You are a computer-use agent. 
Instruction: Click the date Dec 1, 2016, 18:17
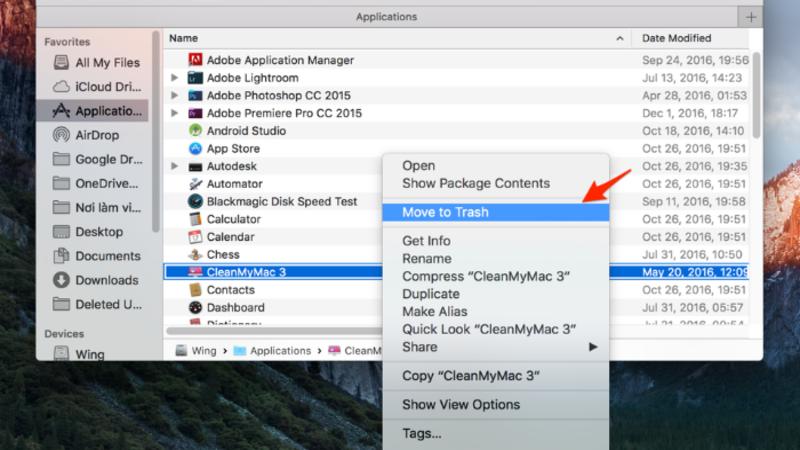pos(690,113)
